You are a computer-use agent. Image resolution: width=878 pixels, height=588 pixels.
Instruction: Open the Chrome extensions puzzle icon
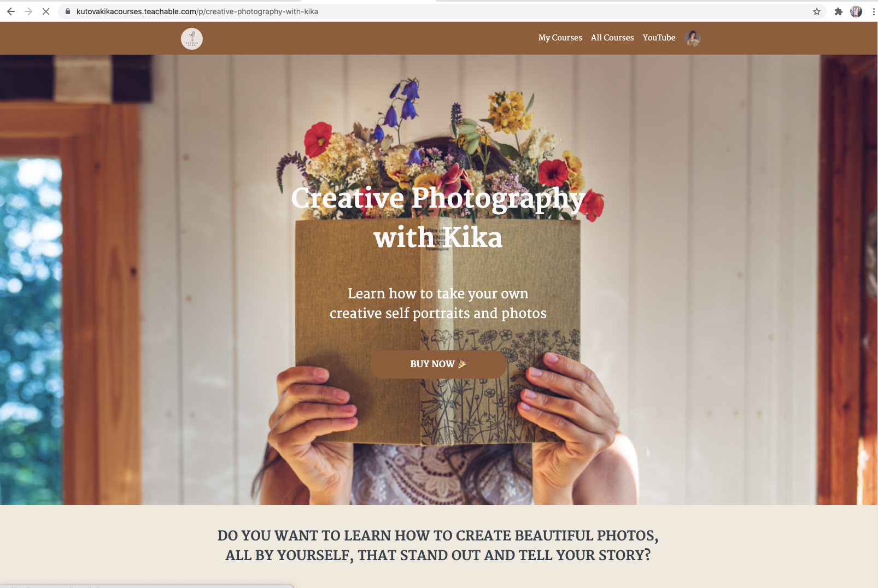tap(838, 11)
